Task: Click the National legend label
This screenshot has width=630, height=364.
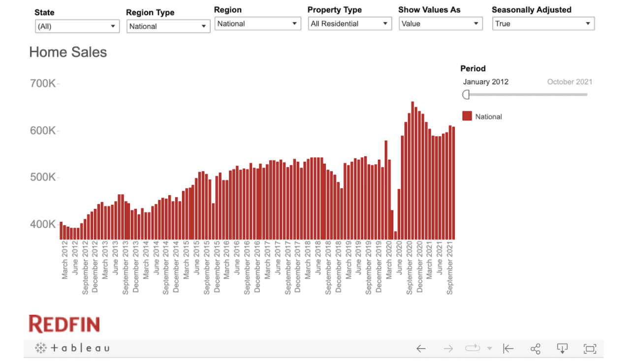Action: click(488, 117)
